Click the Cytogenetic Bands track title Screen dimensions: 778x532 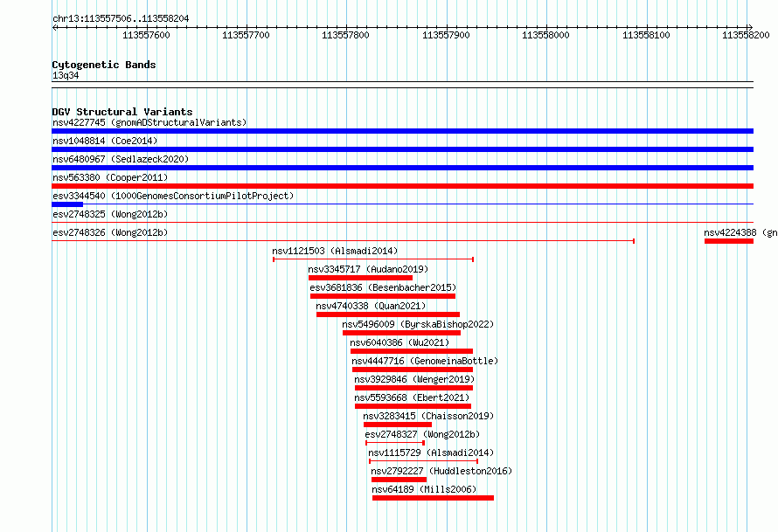[x=104, y=65]
